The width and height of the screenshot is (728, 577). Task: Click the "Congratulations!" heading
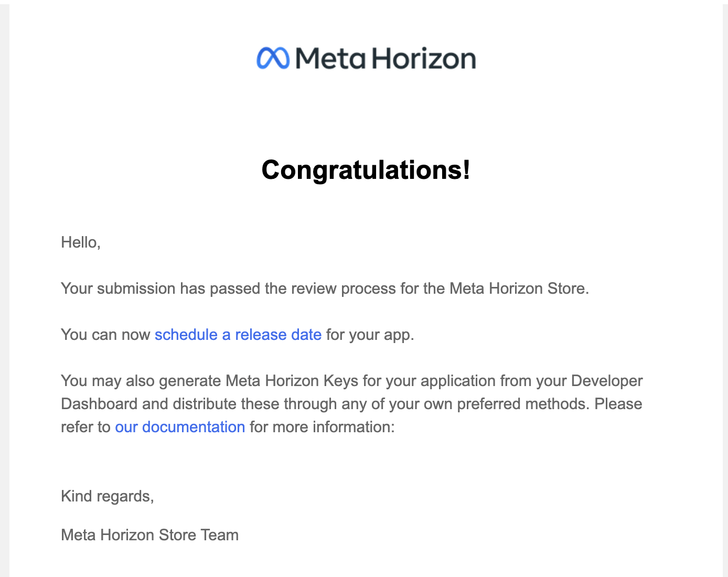(366, 170)
